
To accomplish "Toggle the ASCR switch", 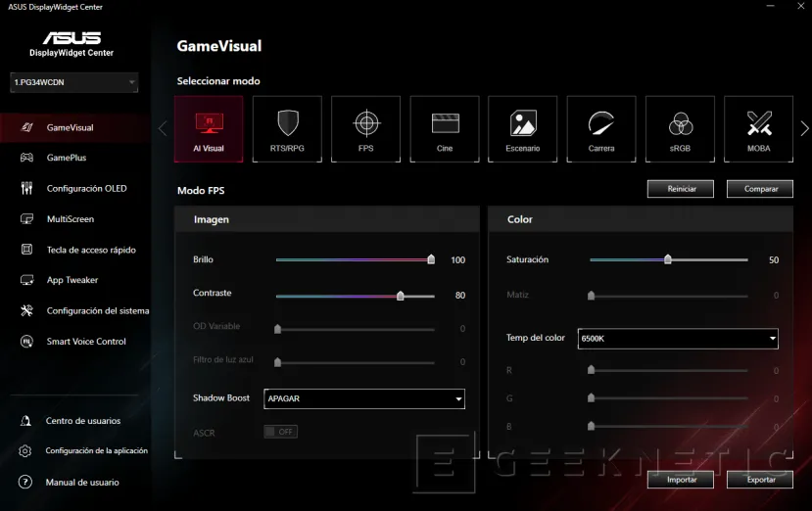I will [x=281, y=432].
